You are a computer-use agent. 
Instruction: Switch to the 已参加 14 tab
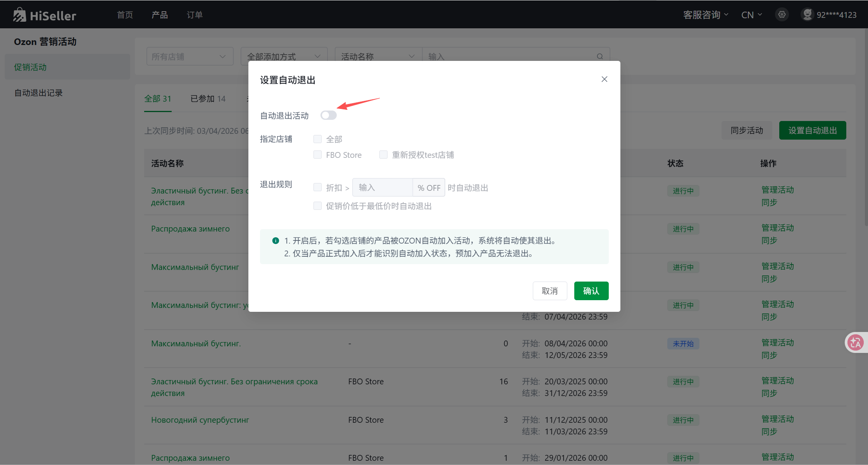coord(208,99)
